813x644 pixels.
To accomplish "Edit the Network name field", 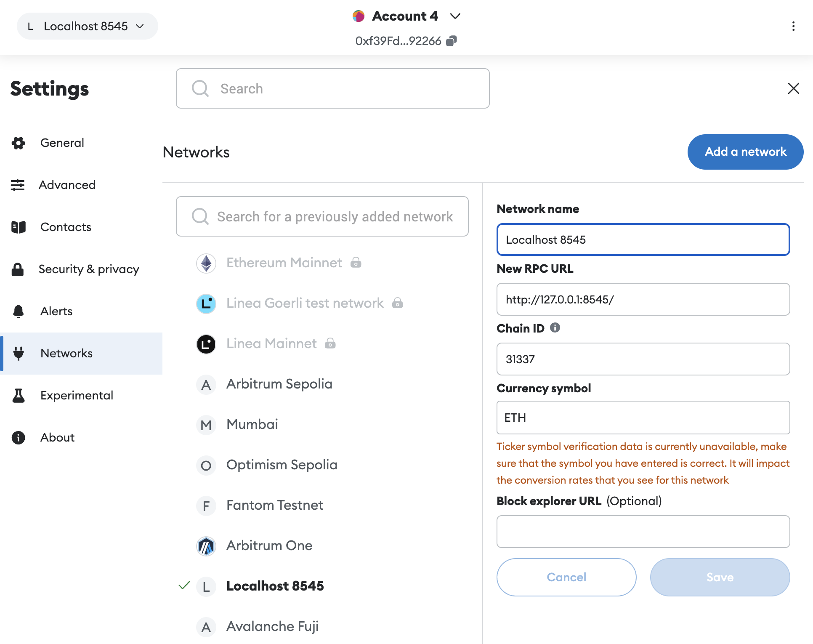I will (643, 240).
